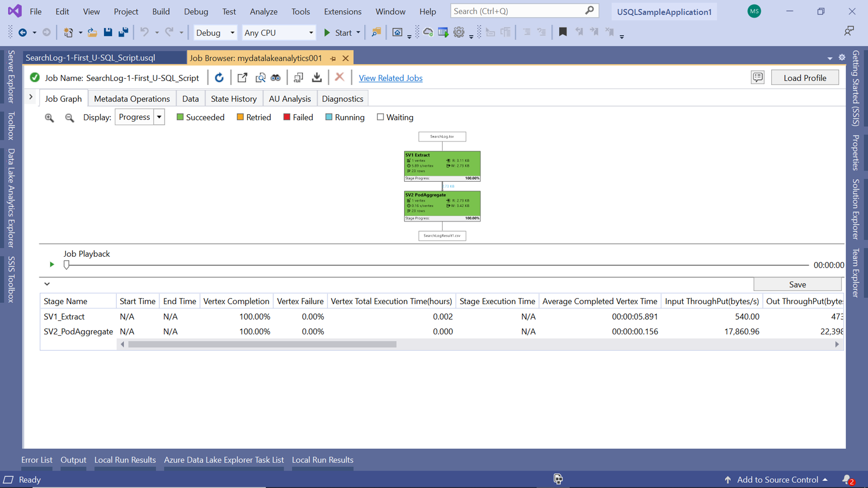Zoom out of the job graph
Viewport: 868px width, 488px height.
click(69, 118)
